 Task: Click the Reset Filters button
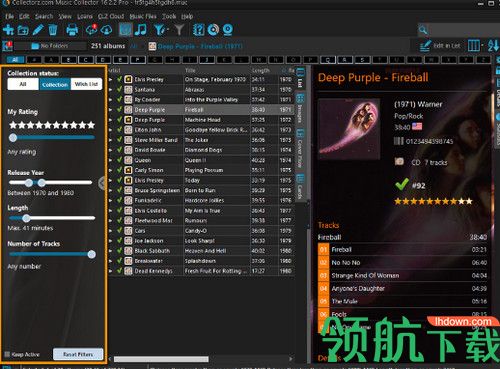click(x=78, y=354)
